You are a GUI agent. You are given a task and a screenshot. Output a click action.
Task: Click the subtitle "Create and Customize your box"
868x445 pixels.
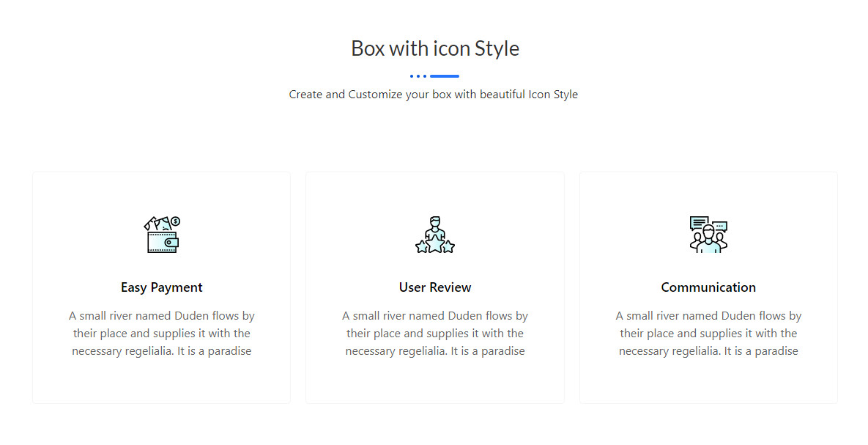point(434,95)
